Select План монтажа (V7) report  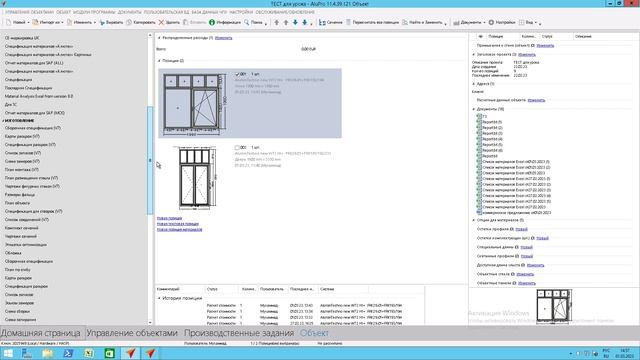tap(22, 169)
